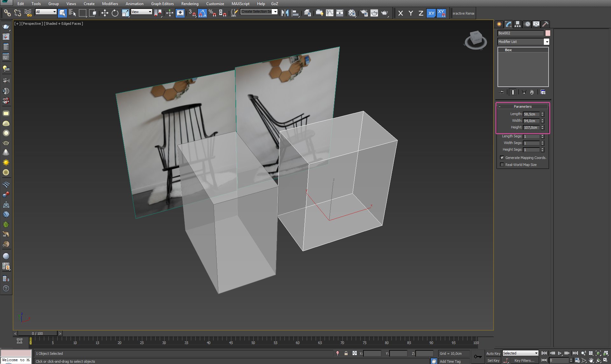Click Rendered Frame Window icon

[x=374, y=13]
